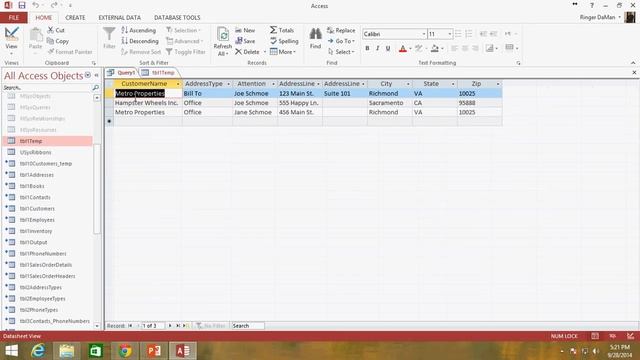Screen dimensions: 640x360
Task: Collapse the navigation pane shutter
Action: pyautogui.click(x=97, y=75)
